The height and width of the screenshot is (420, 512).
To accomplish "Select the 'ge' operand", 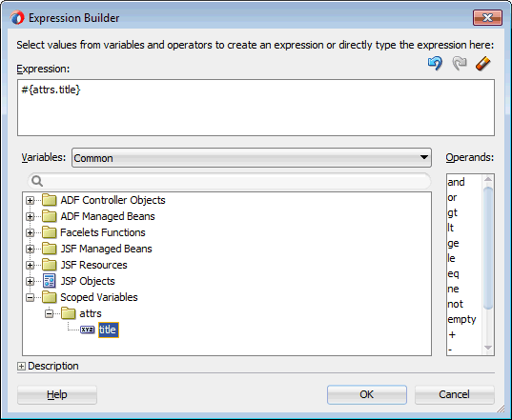I will pyautogui.click(x=453, y=243).
